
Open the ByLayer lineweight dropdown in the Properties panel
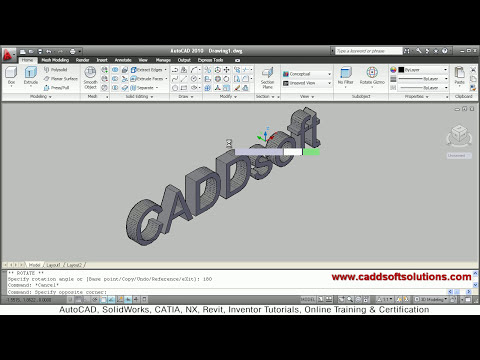pyautogui.click(x=423, y=79)
